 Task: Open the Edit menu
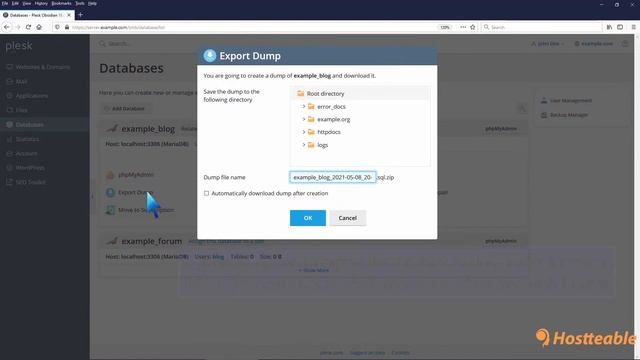15,3
